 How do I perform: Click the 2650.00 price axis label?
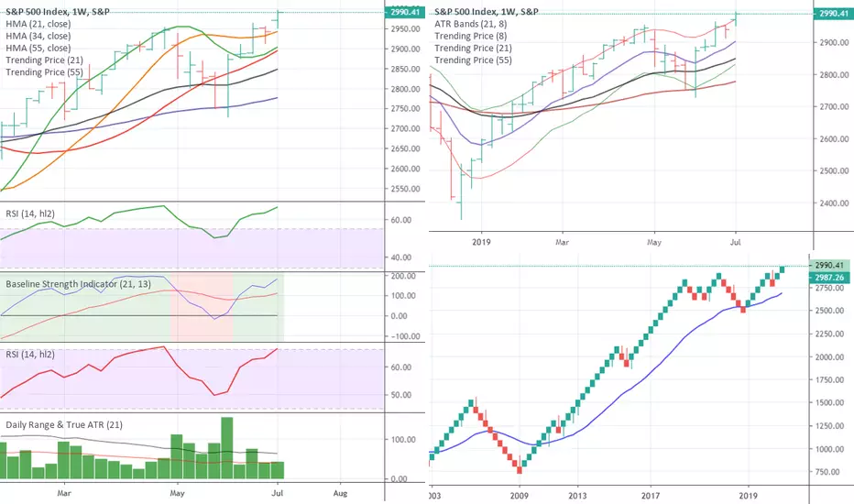tap(405, 148)
